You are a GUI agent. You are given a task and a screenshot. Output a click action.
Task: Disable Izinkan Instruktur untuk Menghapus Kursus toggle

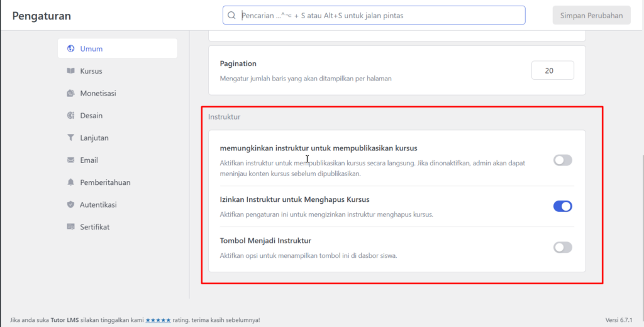tap(562, 206)
